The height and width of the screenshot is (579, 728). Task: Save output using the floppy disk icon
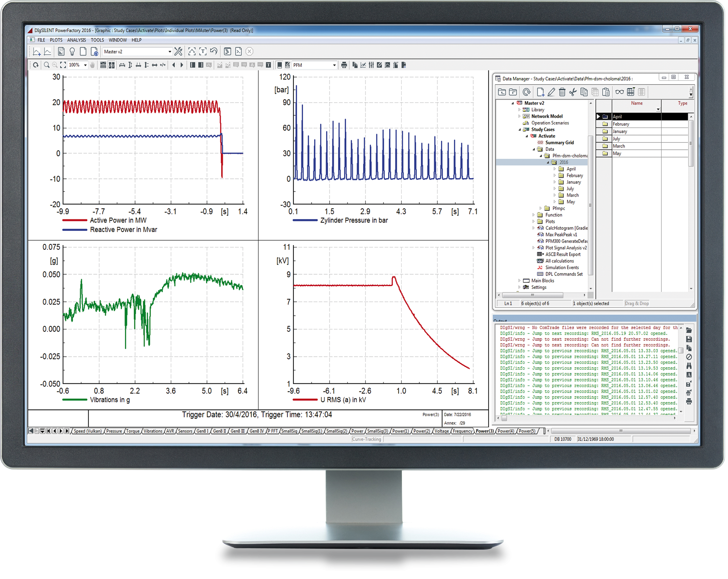click(x=689, y=339)
